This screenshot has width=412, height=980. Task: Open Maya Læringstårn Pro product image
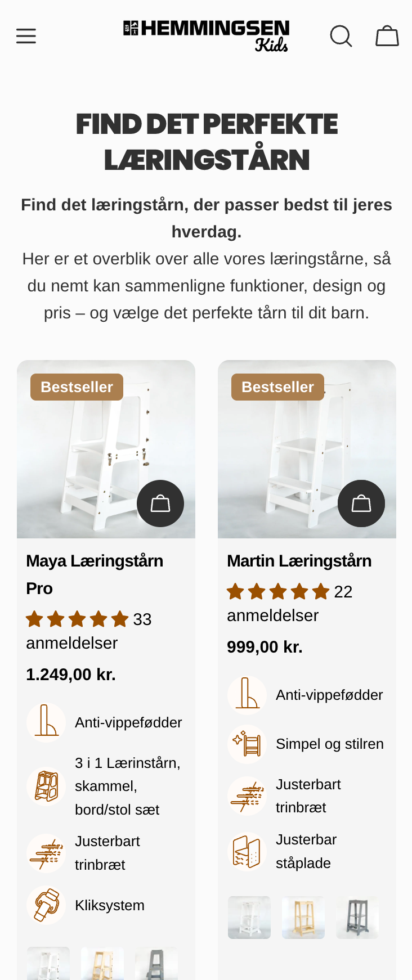(x=106, y=449)
